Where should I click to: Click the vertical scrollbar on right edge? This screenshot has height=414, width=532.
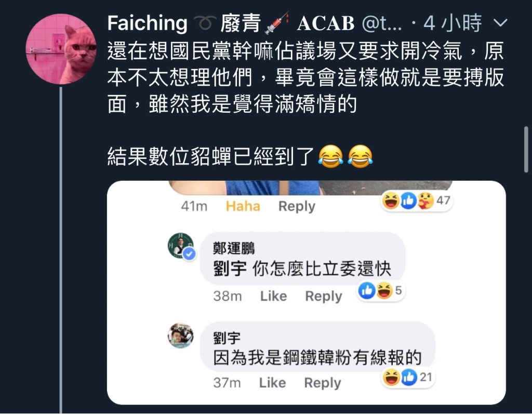tap(527, 150)
